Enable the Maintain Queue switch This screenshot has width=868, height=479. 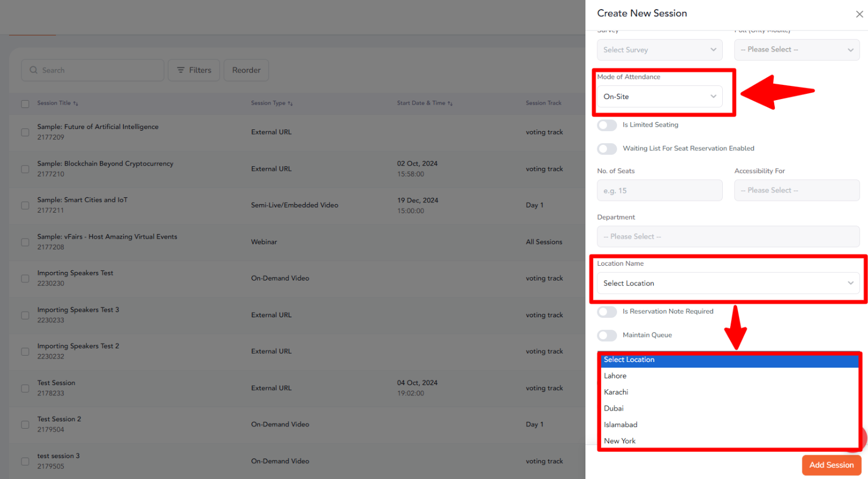click(x=607, y=335)
